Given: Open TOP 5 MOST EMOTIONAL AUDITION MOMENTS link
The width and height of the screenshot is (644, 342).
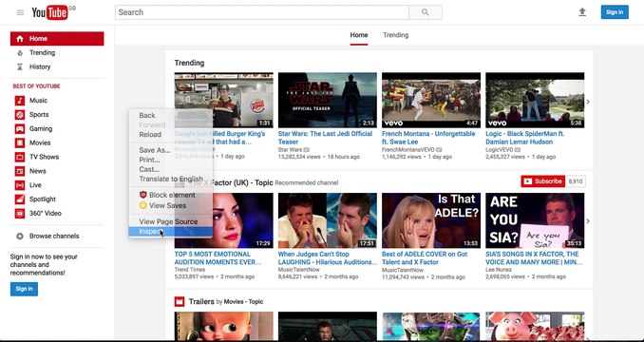Looking at the screenshot, I should 218,257.
